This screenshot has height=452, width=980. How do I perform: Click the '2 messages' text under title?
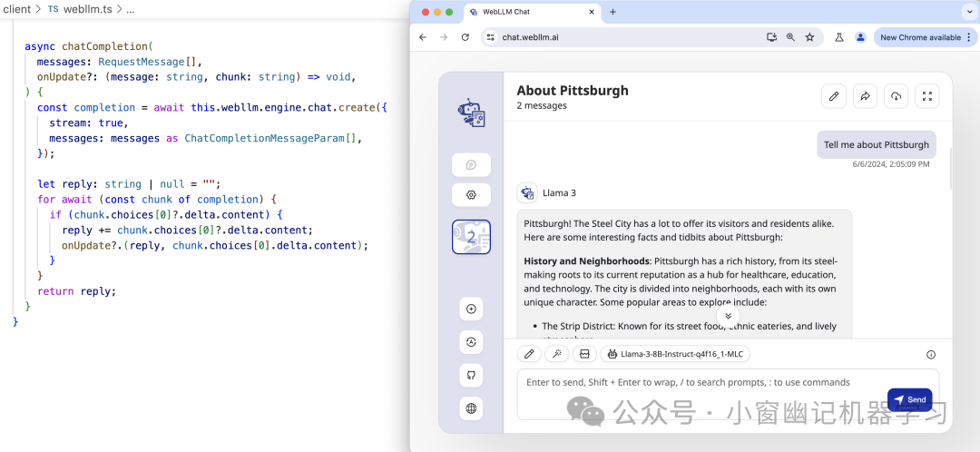[x=542, y=105]
